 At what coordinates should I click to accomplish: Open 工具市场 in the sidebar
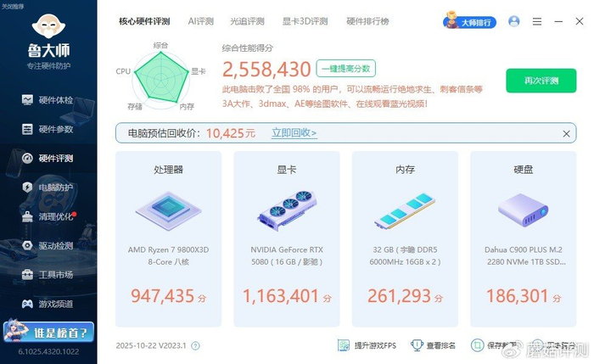tap(48, 275)
